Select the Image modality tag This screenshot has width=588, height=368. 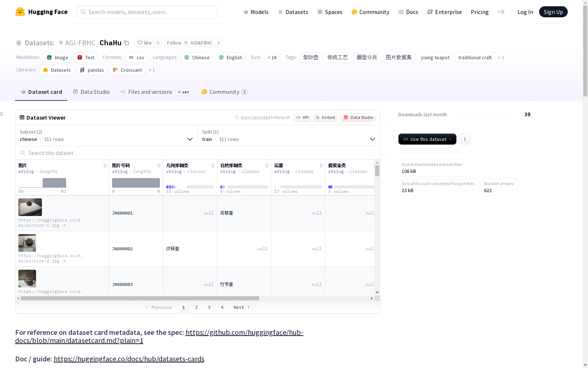(x=58, y=57)
